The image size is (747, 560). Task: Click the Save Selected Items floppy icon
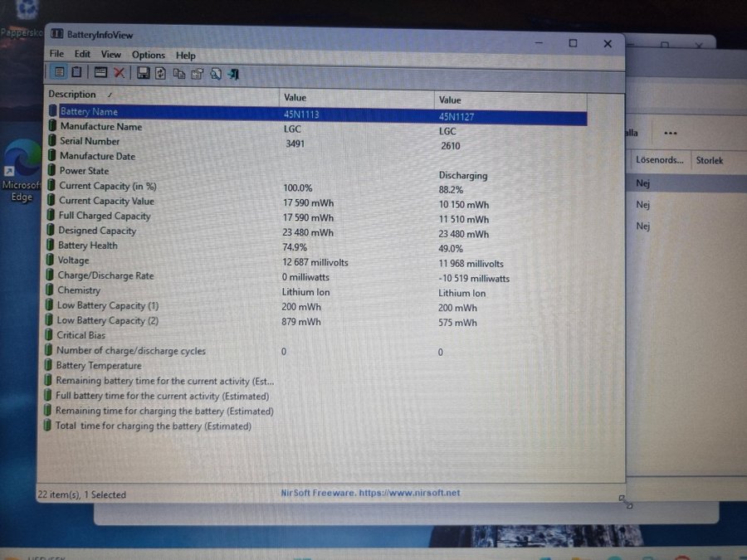[x=143, y=73]
